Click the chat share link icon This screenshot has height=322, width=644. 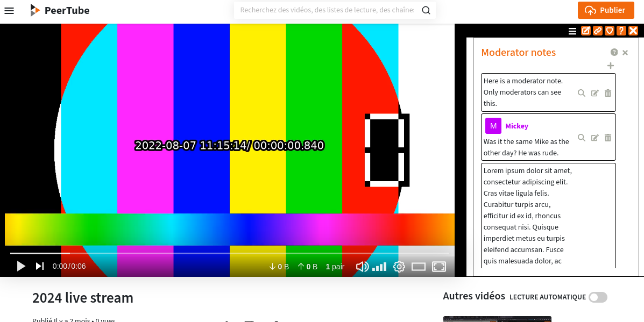click(598, 31)
